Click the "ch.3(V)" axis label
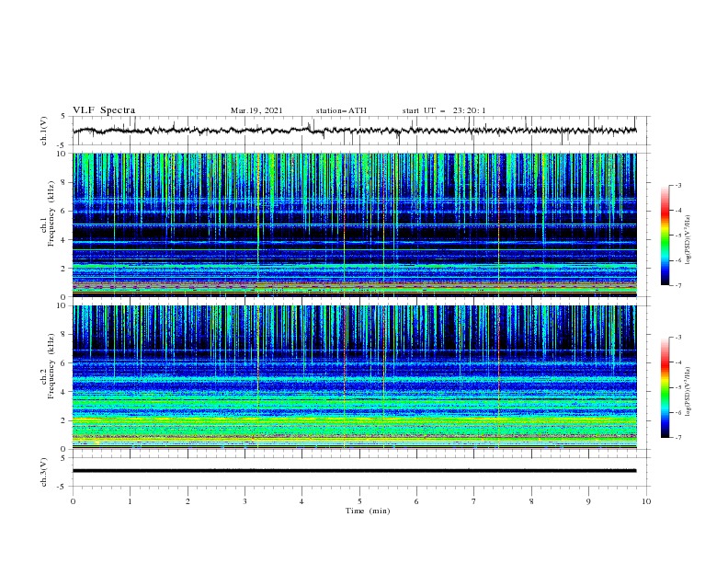Image resolution: width=728 pixels, height=563 pixels. (x=44, y=472)
